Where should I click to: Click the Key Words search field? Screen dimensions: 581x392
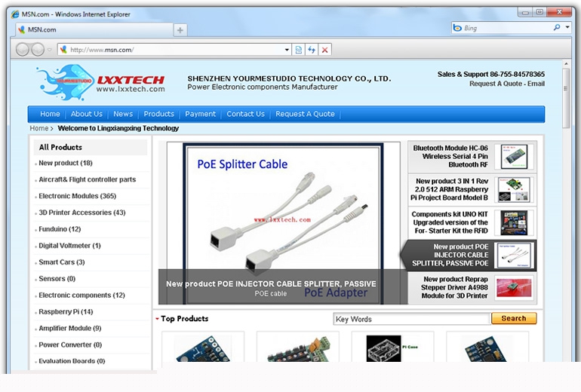click(x=412, y=319)
